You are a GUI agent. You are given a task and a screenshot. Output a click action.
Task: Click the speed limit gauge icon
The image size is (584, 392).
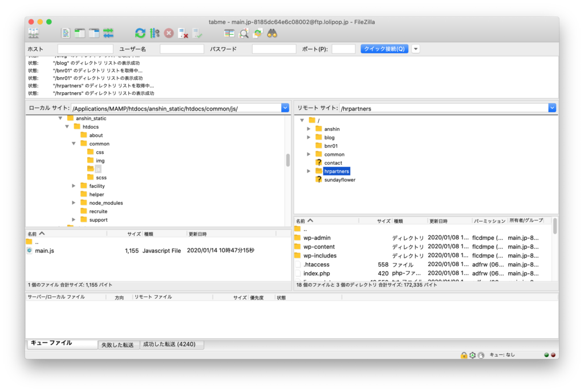481,355
